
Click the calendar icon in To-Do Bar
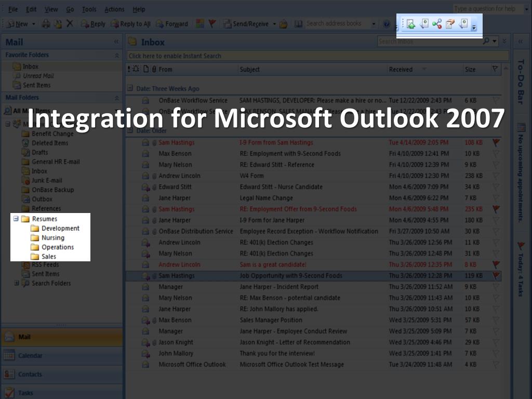click(x=521, y=128)
